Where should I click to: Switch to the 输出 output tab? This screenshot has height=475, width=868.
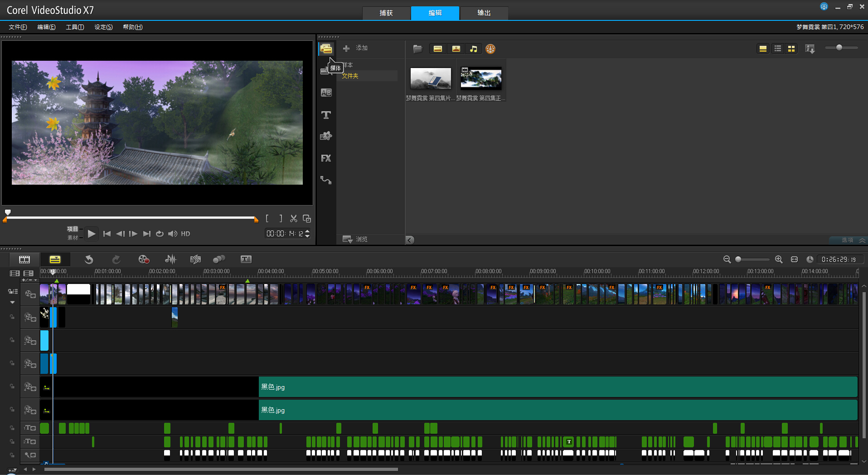click(x=484, y=13)
